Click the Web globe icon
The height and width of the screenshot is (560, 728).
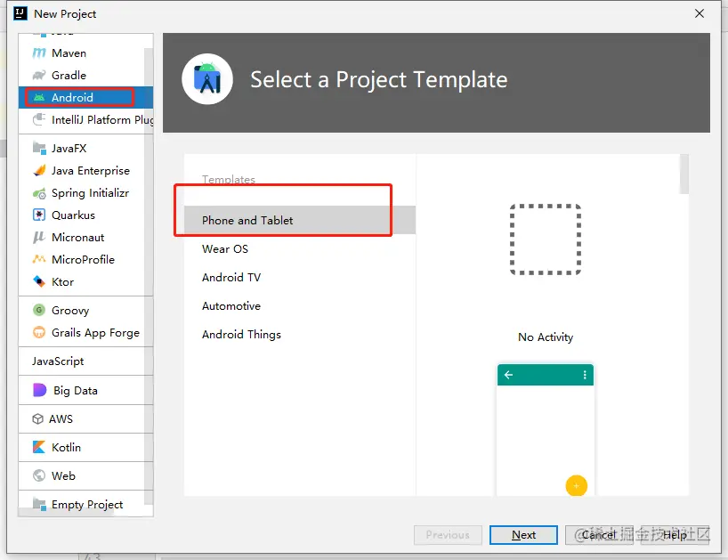tap(39, 475)
